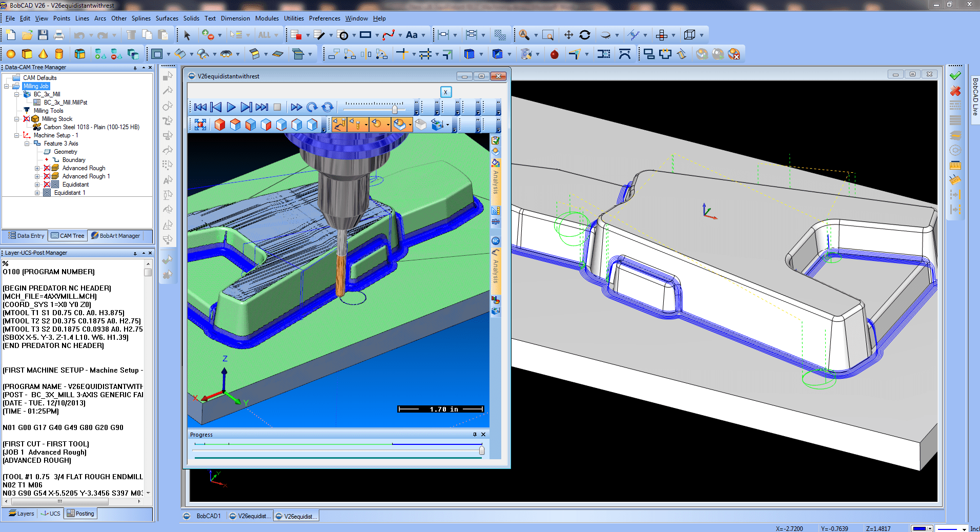The height and width of the screenshot is (532, 980).
Task: Expand the Equidistant 1 tree node
Action: pyautogui.click(x=37, y=193)
